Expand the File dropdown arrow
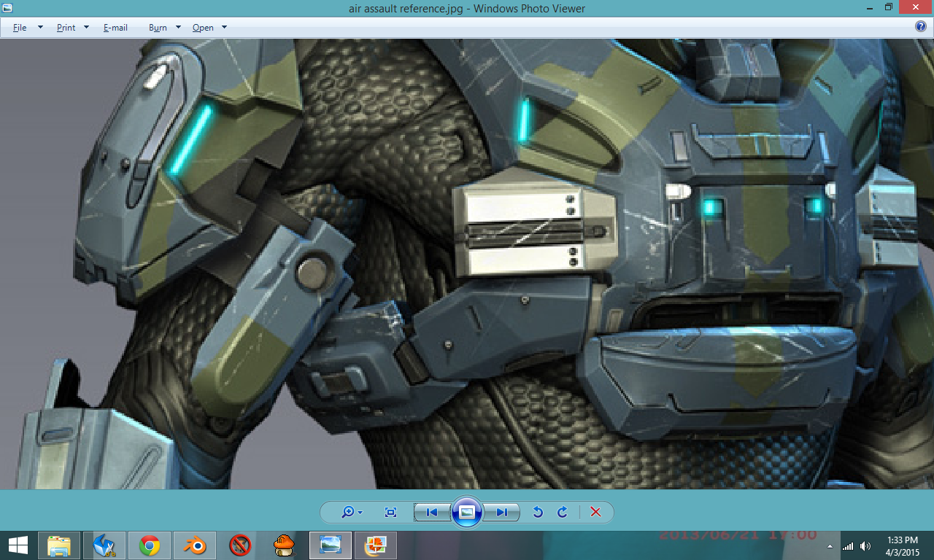The image size is (934, 560). tap(40, 28)
